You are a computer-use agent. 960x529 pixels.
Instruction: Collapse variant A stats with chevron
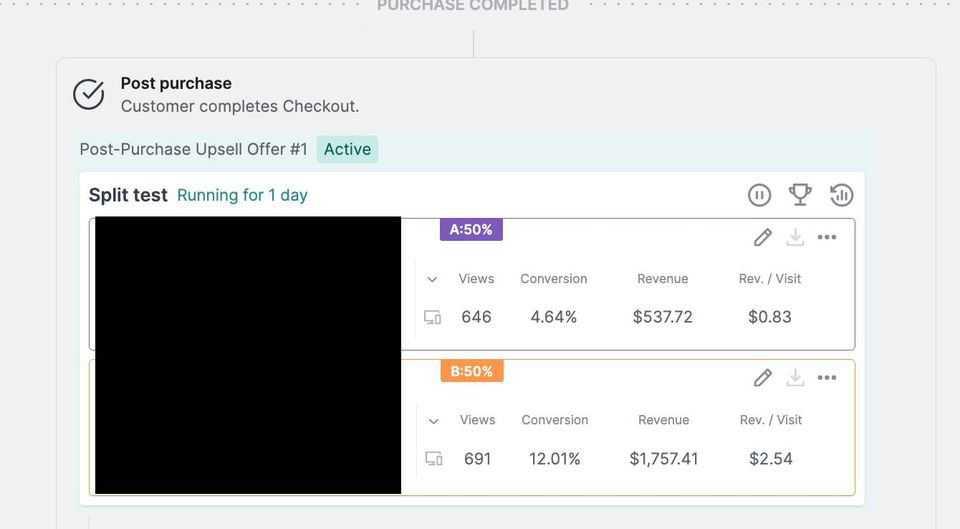coord(432,280)
